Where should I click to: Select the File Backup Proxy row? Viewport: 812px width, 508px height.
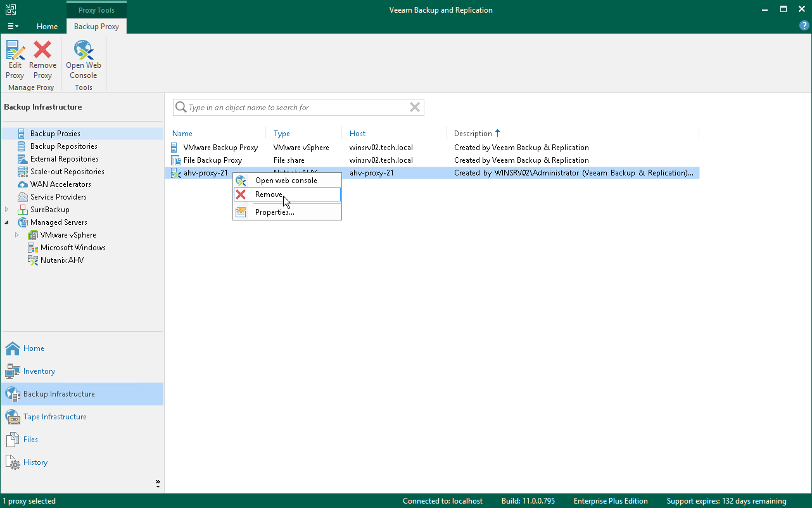[x=433, y=160]
